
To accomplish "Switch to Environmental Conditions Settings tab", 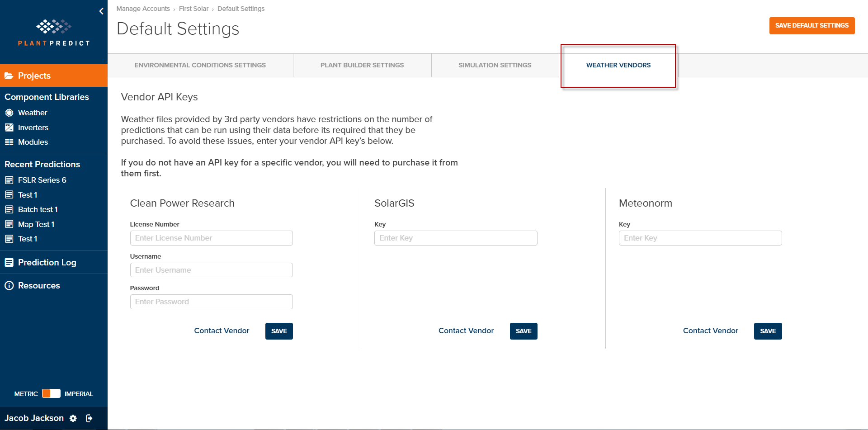I will point(200,65).
